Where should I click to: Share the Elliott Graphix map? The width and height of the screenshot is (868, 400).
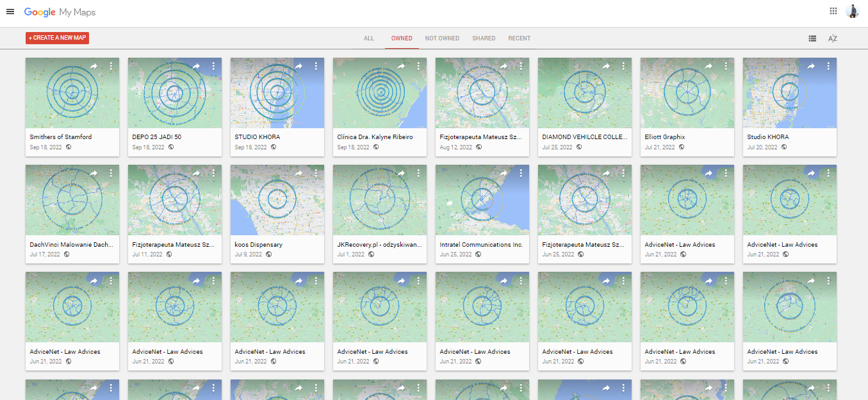708,66
